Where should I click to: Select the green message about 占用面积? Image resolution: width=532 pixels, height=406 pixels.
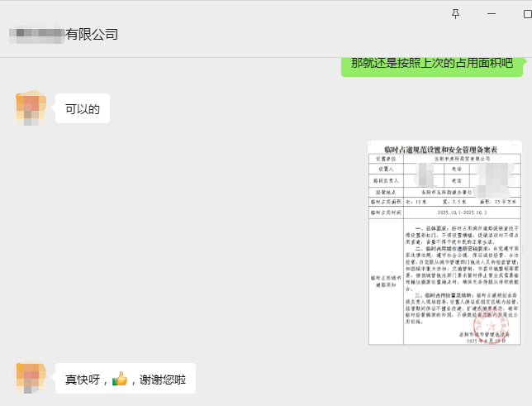[432, 63]
